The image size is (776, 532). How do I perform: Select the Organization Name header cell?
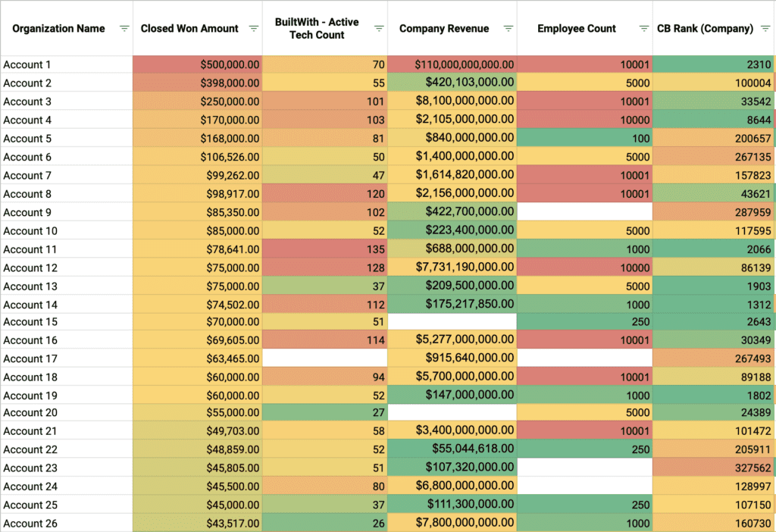click(x=59, y=29)
